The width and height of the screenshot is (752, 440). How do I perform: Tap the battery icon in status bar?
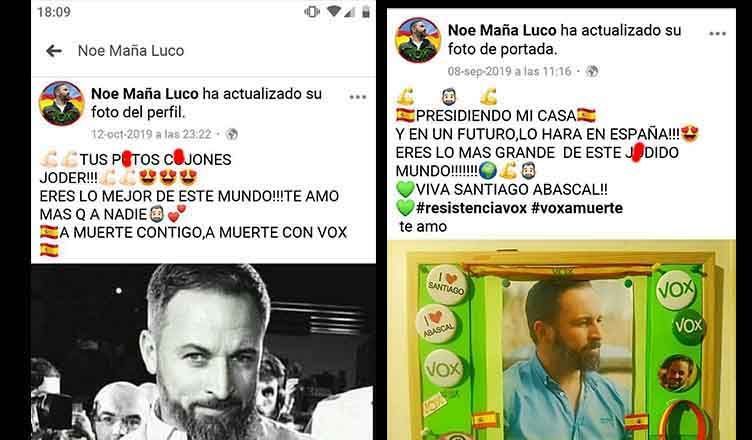366,12
